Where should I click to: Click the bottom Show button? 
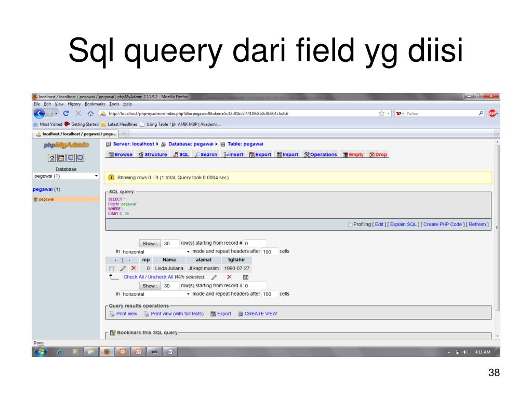150,286
